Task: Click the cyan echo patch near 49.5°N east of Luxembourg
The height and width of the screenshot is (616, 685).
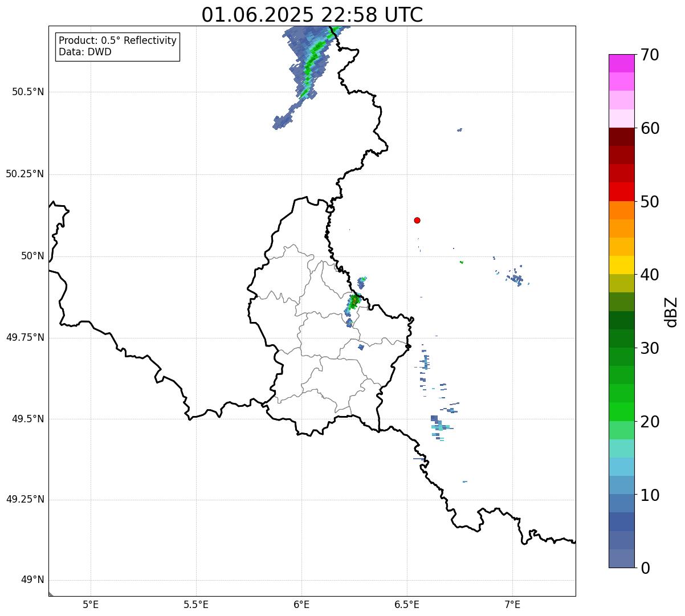Action: [441, 426]
